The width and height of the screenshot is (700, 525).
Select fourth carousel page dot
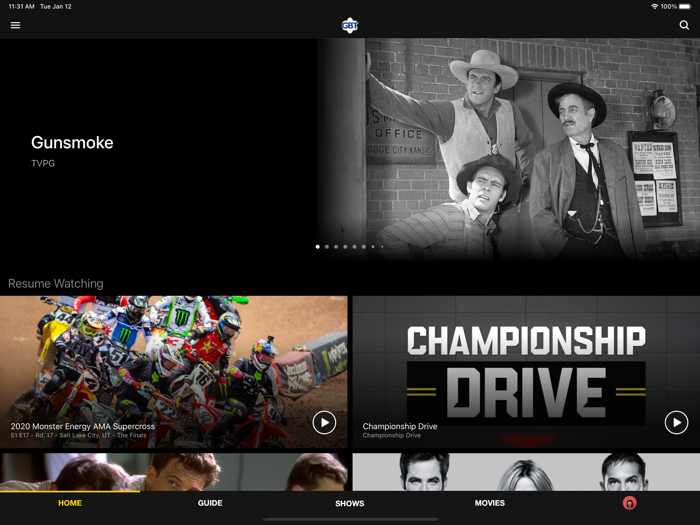point(345,246)
